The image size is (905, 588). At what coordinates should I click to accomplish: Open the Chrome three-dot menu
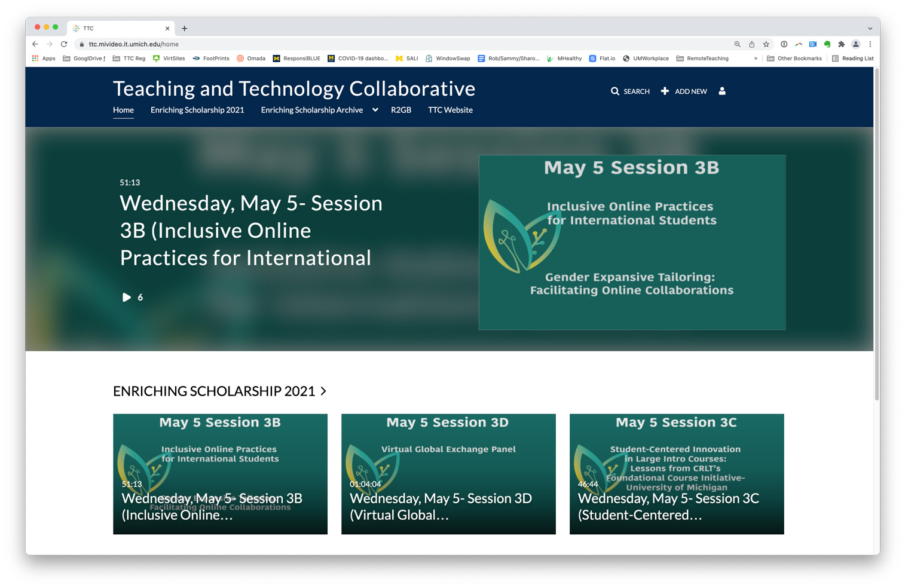pos(870,44)
